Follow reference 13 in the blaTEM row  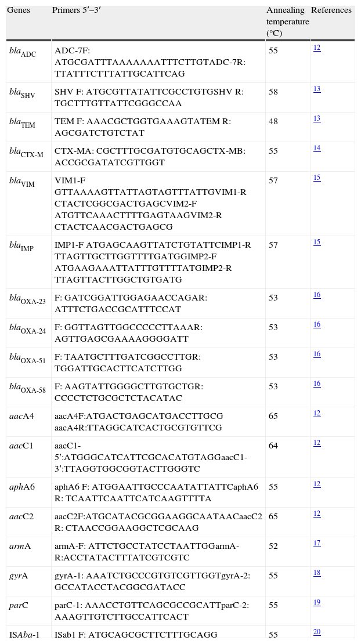(x=317, y=119)
